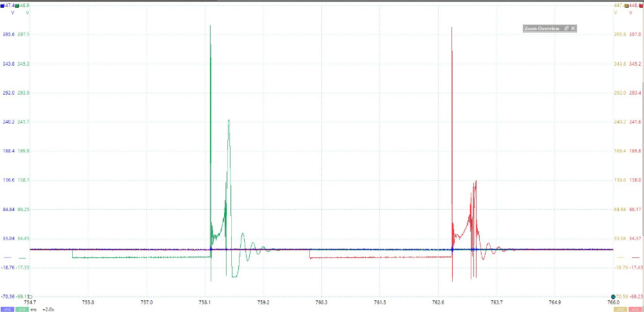This screenshot has width=644, height=312.
Task: Click the Zoom Overview title bar
Action: tap(541, 28)
